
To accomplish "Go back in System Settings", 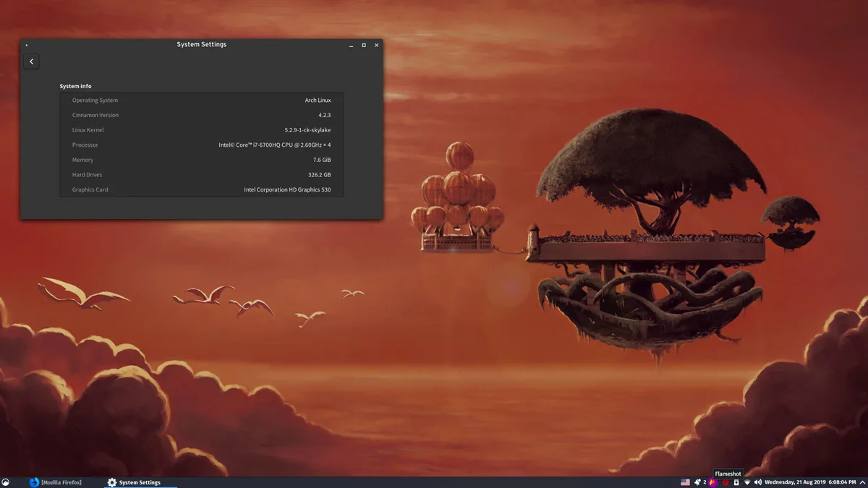I will tap(31, 61).
